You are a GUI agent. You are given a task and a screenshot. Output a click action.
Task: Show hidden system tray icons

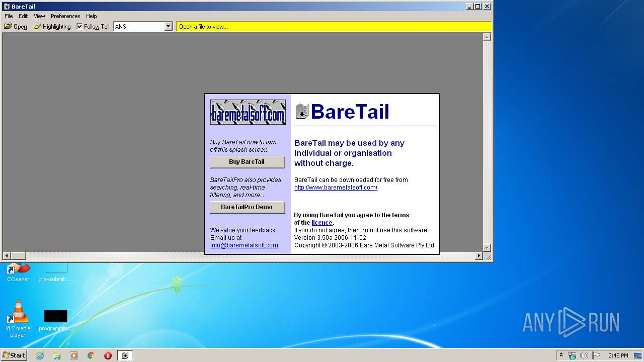click(x=561, y=355)
